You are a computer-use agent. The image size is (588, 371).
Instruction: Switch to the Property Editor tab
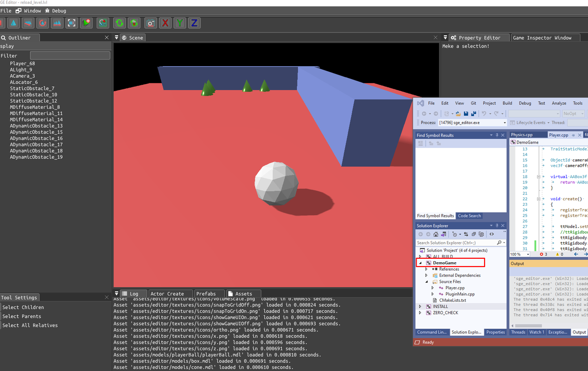pos(479,38)
